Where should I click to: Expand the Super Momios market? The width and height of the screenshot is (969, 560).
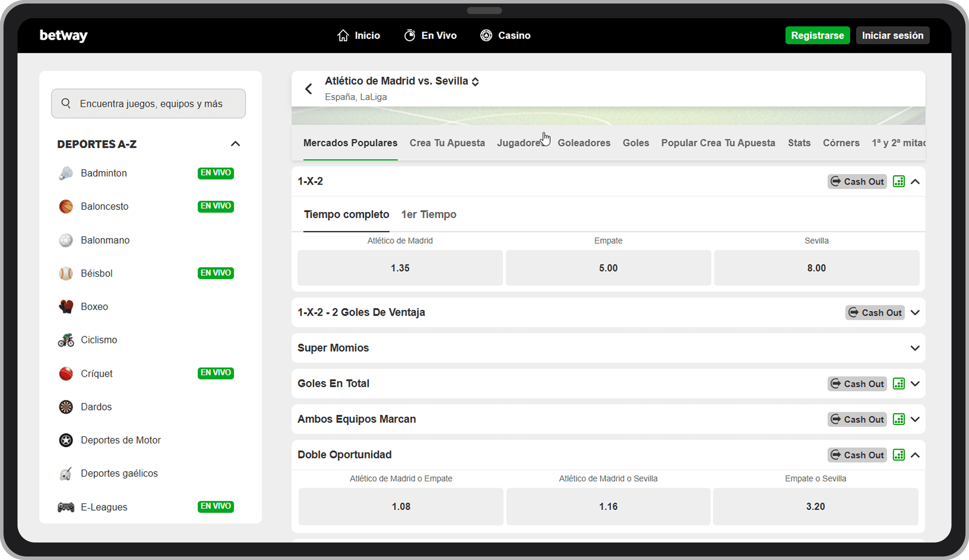tap(915, 348)
